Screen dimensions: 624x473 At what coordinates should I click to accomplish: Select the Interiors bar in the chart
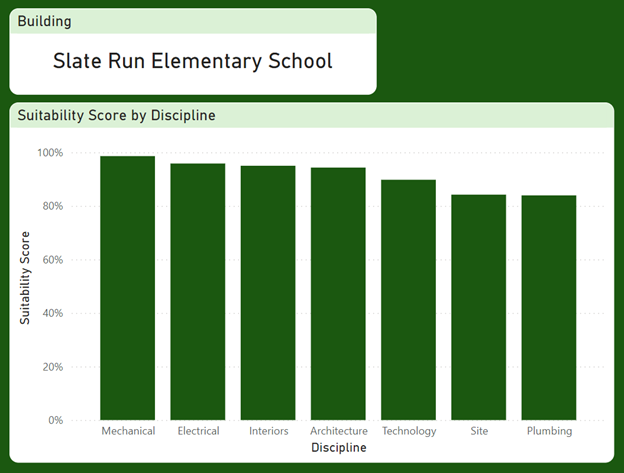click(x=268, y=293)
